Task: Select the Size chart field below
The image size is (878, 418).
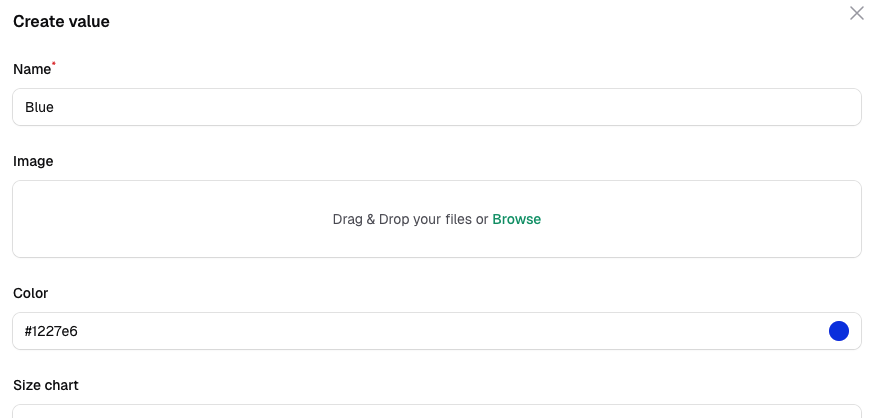Action: tap(436, 411)
